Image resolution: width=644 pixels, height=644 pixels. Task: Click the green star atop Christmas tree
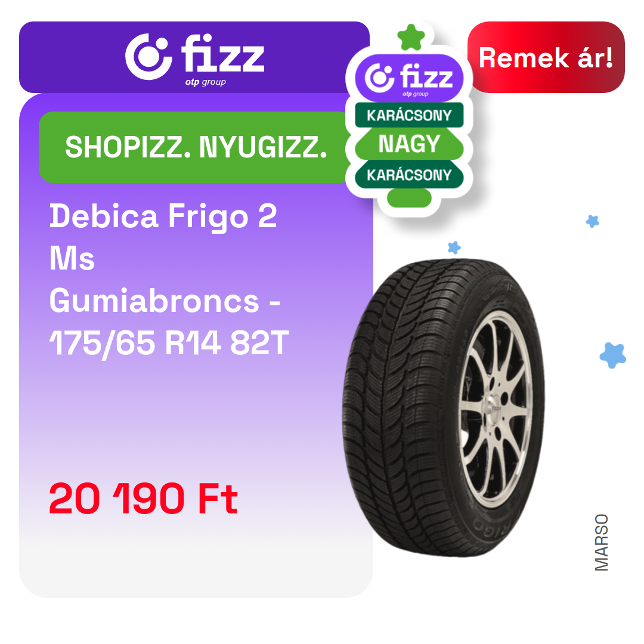[411, 38]
